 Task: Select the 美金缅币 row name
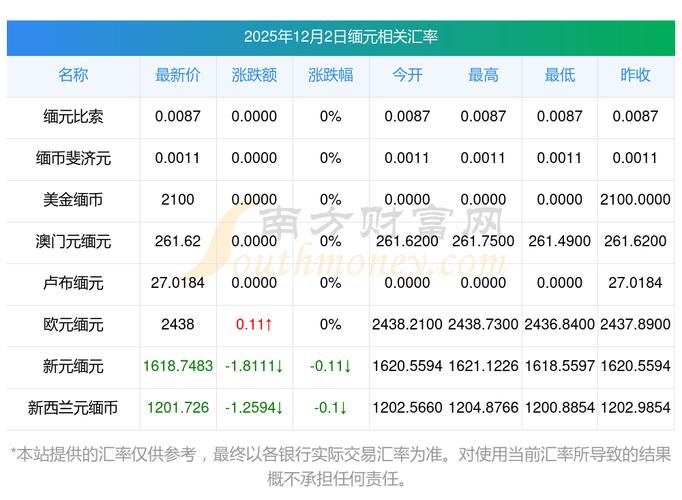(73, 200)
